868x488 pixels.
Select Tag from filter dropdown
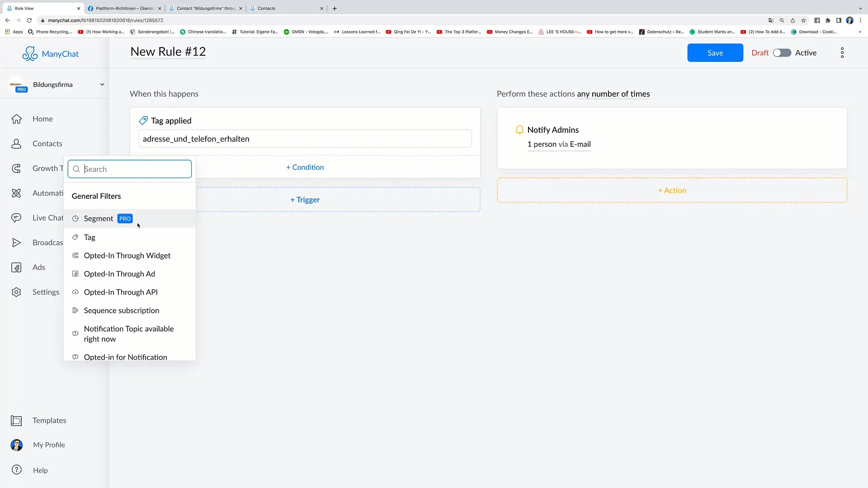(90, 237)
